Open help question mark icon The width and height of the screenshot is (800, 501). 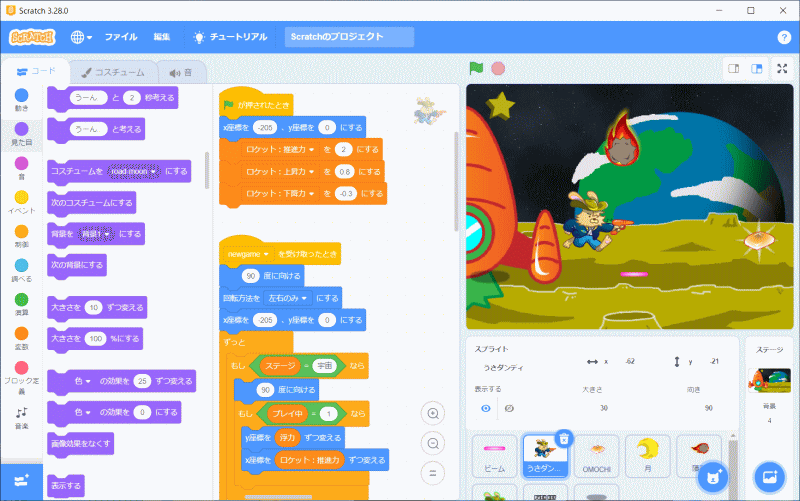click(784, 37)
